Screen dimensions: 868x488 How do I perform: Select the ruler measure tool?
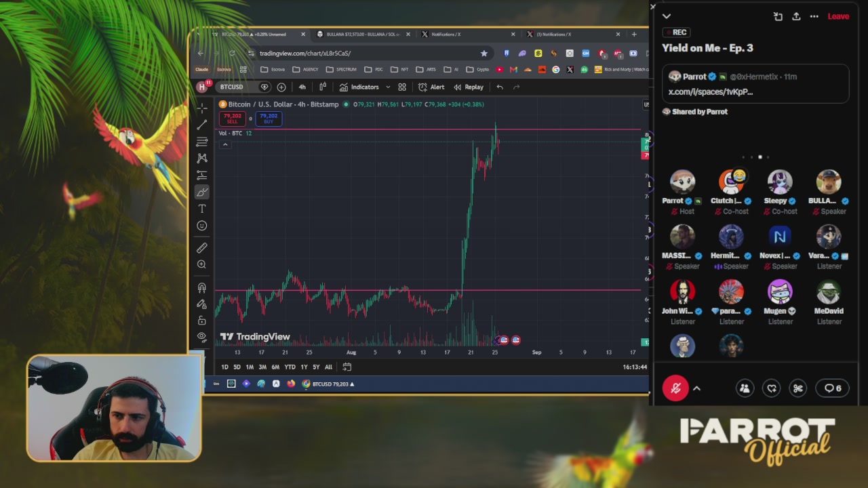[202, 248]
